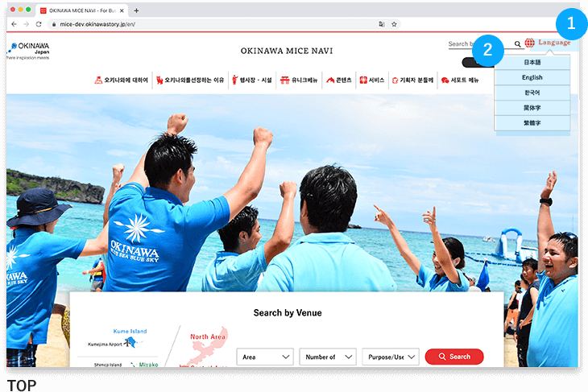The height and width of the screenshot is (392, 588).
Task: Click the globe Language icon
Action: [x=529, y=43]
